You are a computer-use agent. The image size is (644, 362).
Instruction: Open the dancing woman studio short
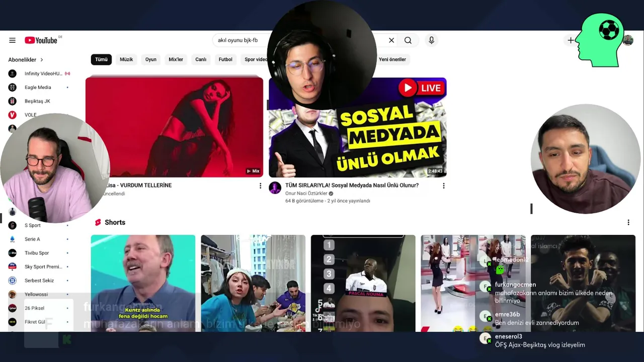pos(473,284)
